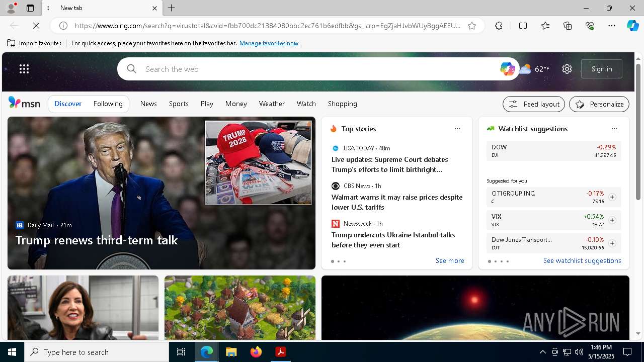Click the MSN logo
Viewport: 644px width, 362px height.
(24, 103)
